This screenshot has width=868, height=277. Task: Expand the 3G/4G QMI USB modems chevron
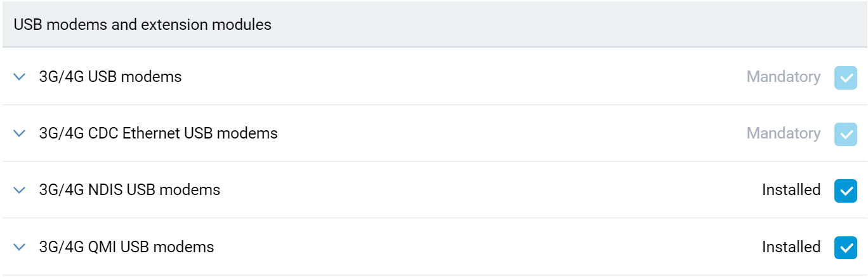20,247
